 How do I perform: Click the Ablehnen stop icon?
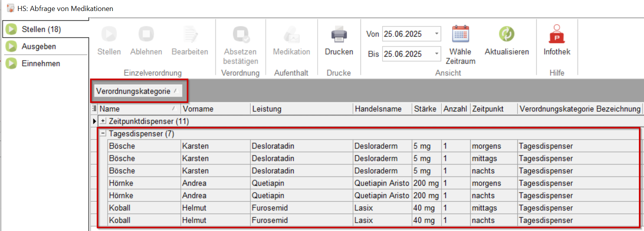[x=146, y=34]
